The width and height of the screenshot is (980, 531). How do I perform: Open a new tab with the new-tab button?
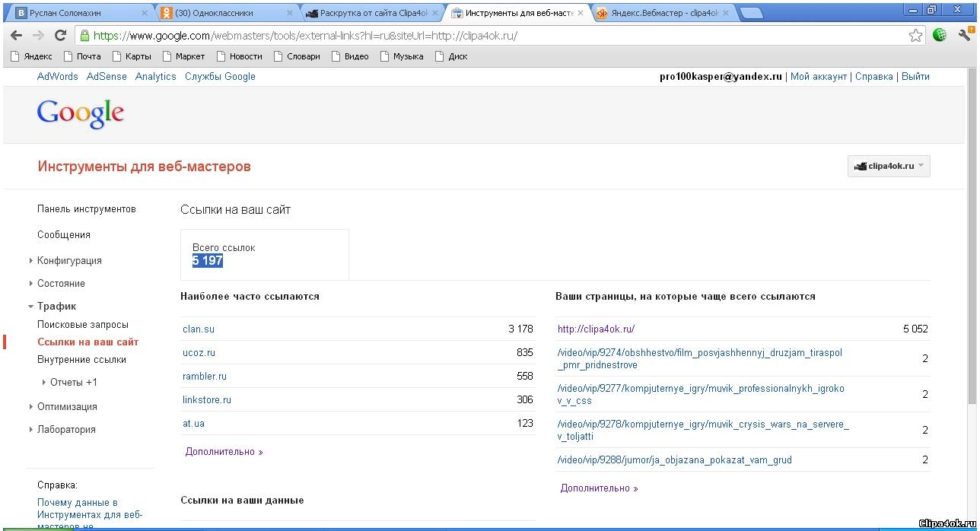coord(752,13)
